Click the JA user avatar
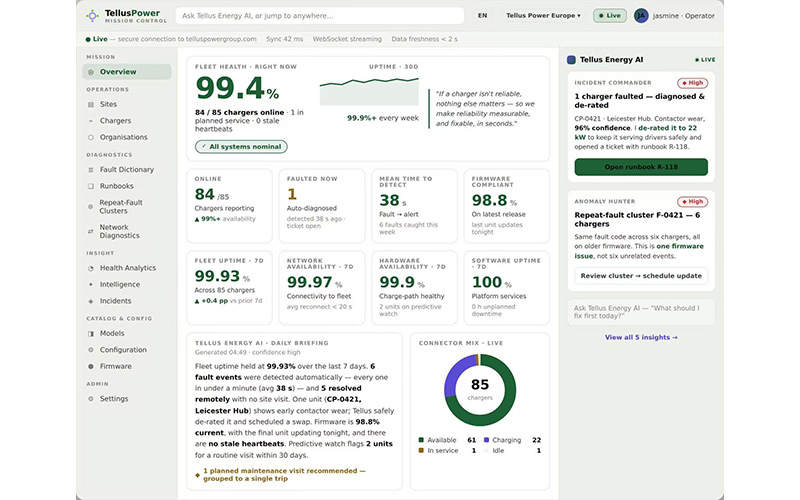Image resolution: width=800 pixels, height=500 pixels. (x=641, y=16)
